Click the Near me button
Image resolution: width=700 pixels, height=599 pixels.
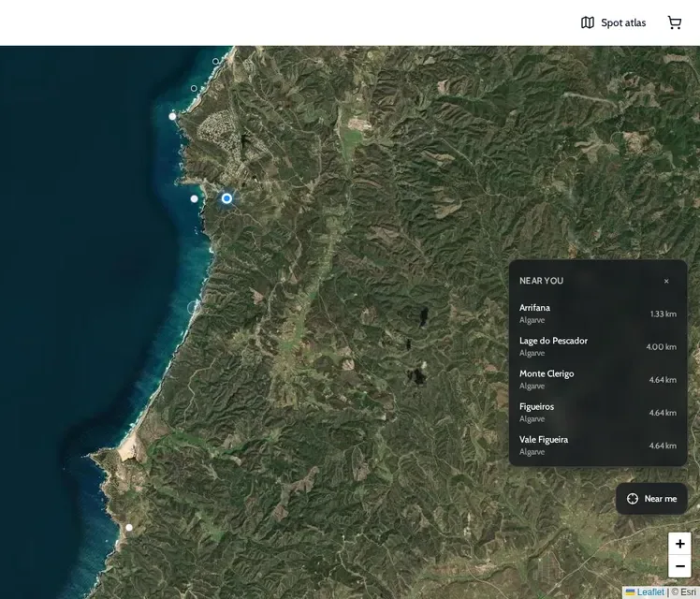coord(651,499)
